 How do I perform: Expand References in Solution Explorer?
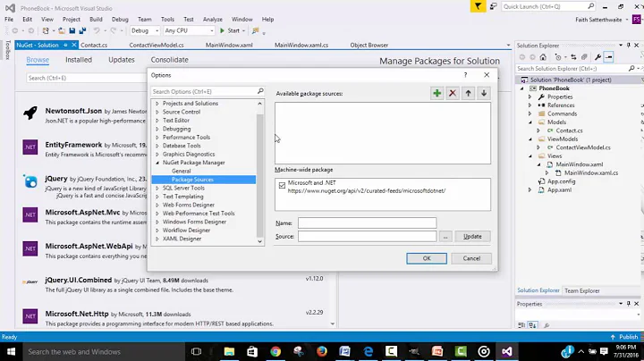tap(530, 105)
